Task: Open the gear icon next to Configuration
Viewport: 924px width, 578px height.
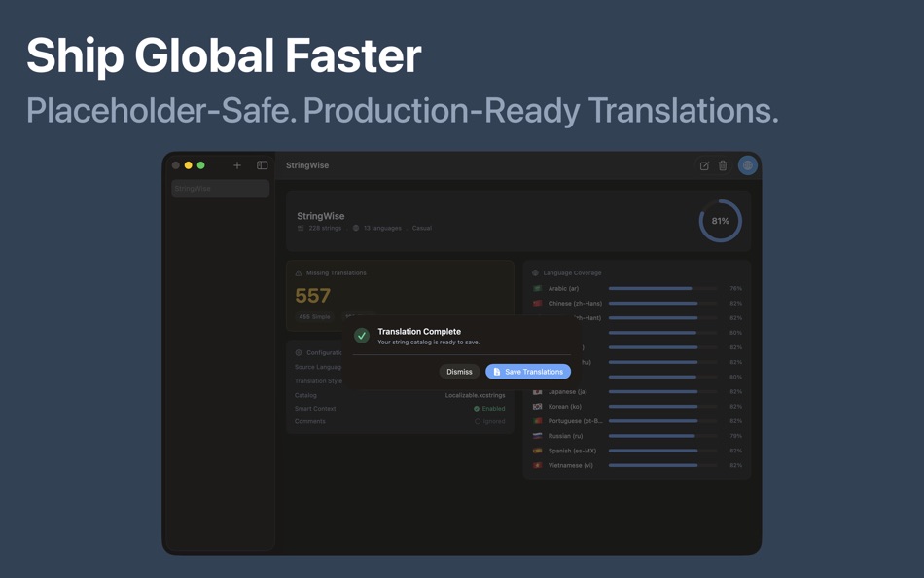Action: [x=298, y=352]
